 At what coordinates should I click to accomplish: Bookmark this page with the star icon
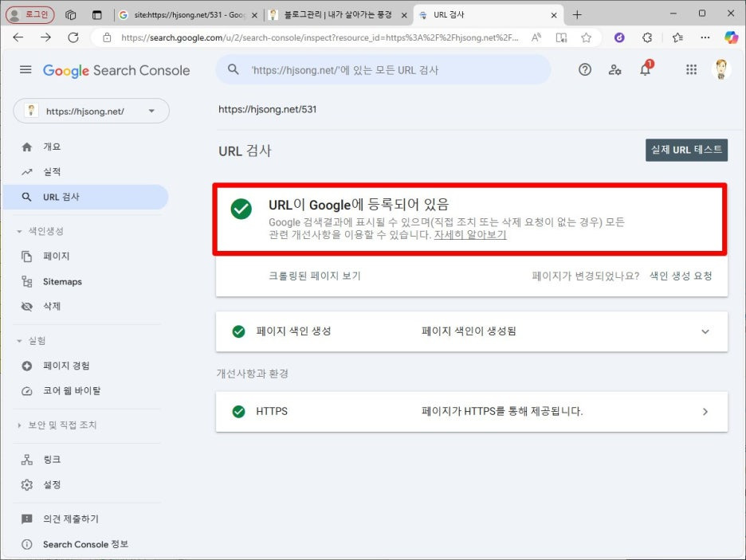pos(586,37)
